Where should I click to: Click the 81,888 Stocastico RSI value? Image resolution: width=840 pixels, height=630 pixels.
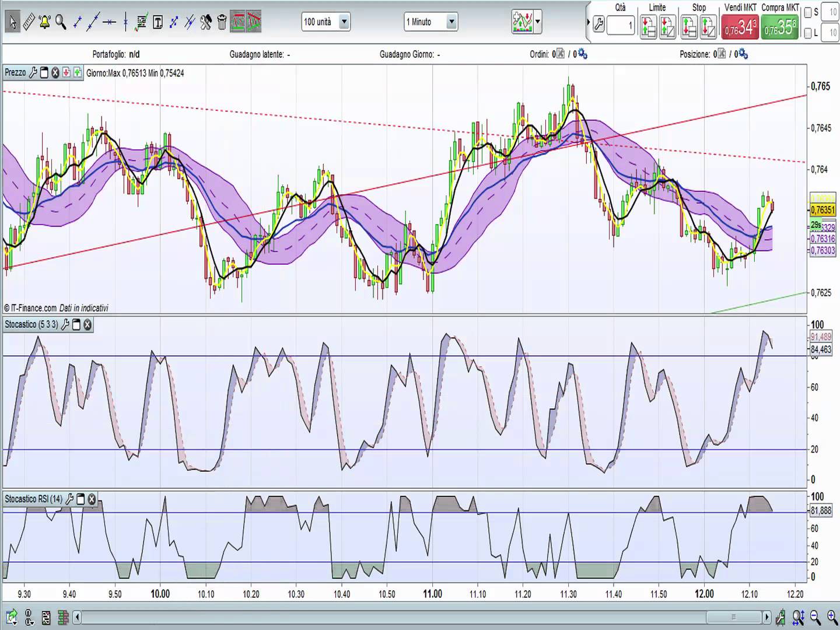pos(821,510)
